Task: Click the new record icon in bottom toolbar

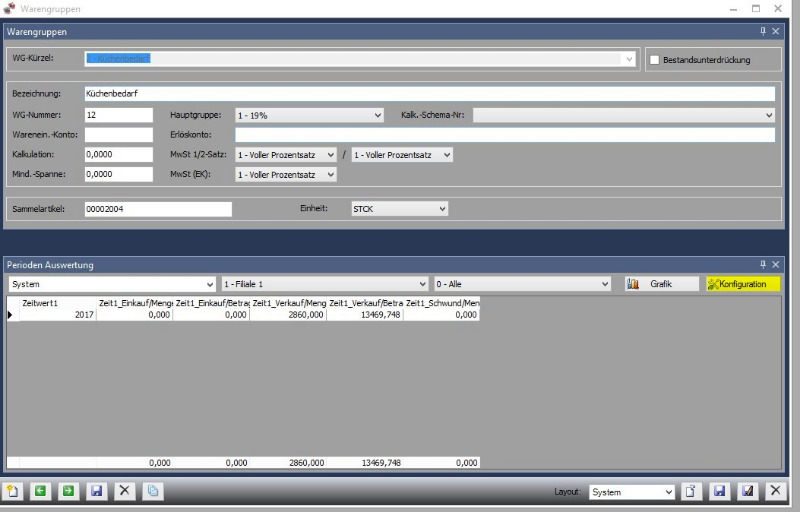Action: pos(13,491)
